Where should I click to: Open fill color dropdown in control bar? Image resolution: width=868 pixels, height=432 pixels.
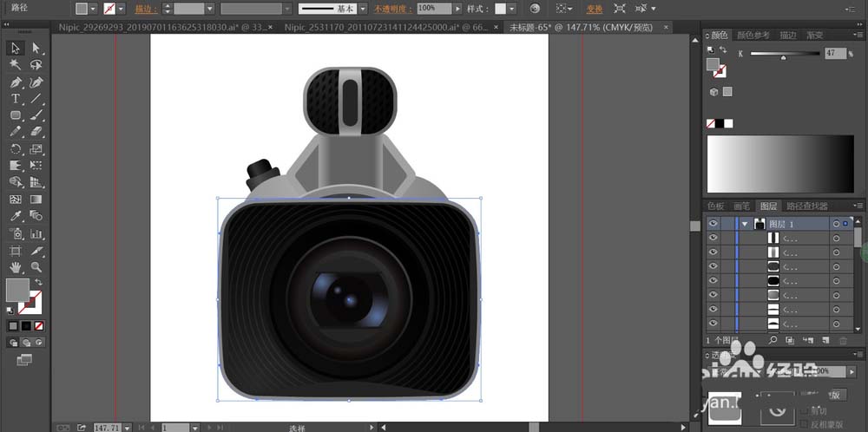tap(93, 9)
